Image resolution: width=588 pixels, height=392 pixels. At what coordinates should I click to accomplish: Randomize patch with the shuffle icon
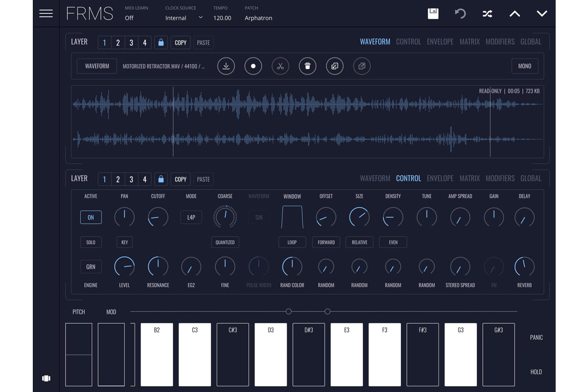pos(488,14)
